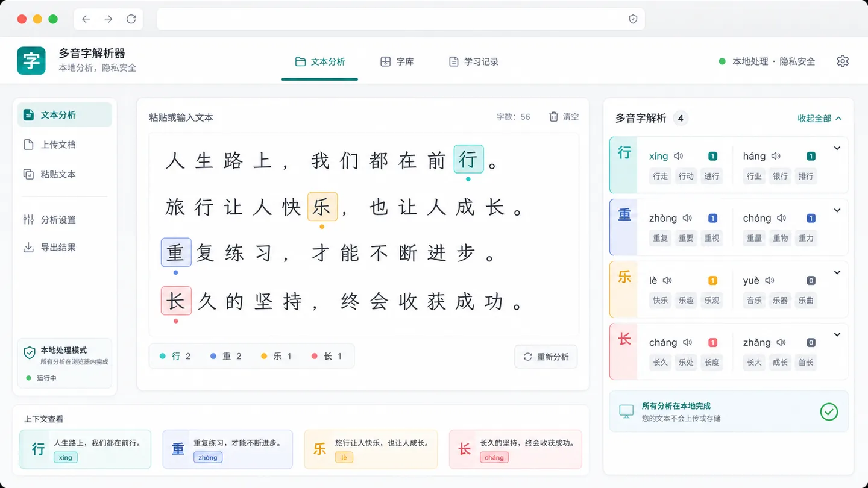Viewport: 868px width, 488px height.
Task: Click the shield icon in 本地处理模式 card
Action: 30,353
